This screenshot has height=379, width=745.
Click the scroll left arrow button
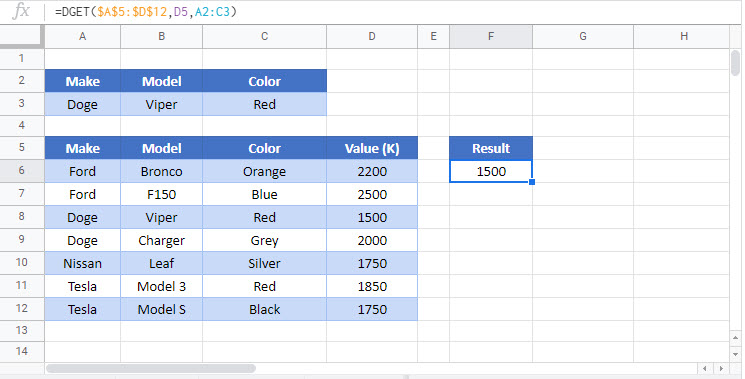(705, 368)
